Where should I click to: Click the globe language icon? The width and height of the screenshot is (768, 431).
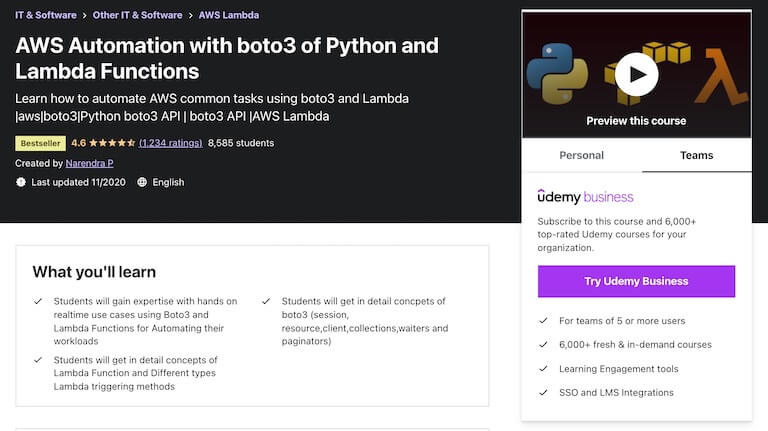[142, 182]
